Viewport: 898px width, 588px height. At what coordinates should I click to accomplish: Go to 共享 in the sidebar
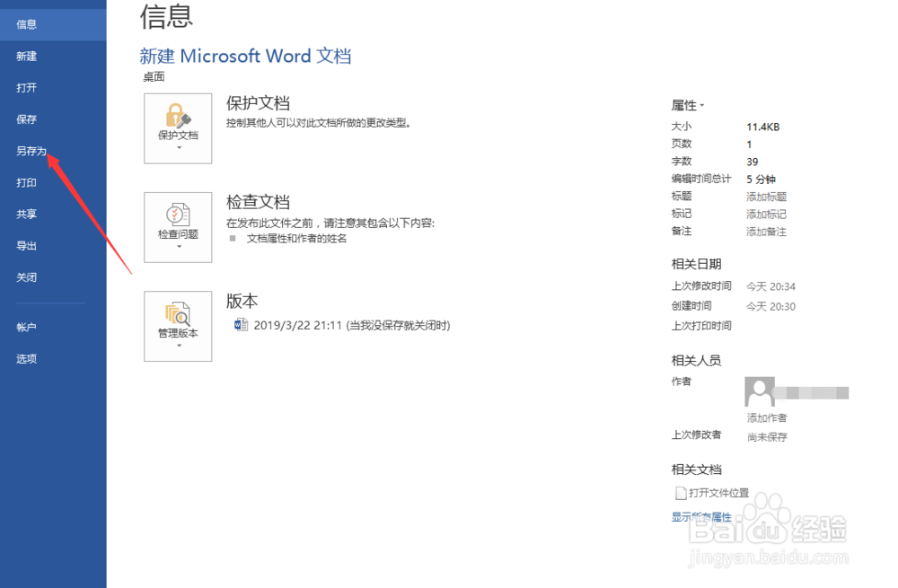pos(26,215)
